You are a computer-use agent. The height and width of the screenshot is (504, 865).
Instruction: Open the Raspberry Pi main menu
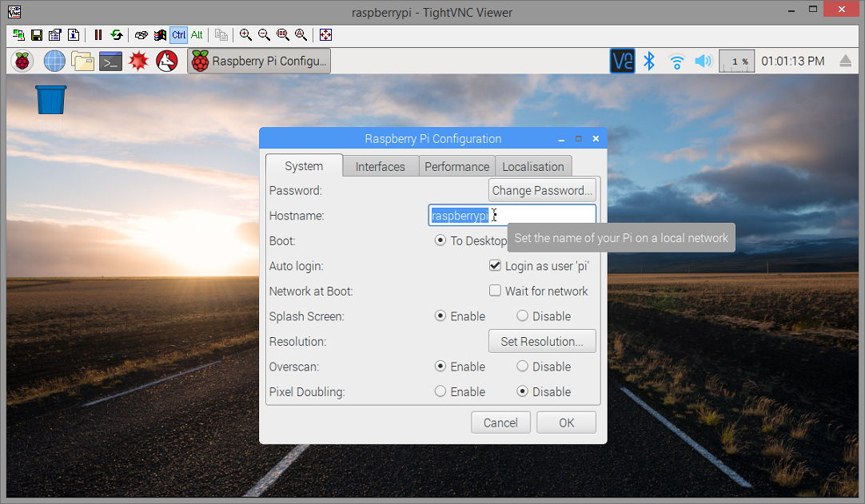click(22, 62)
